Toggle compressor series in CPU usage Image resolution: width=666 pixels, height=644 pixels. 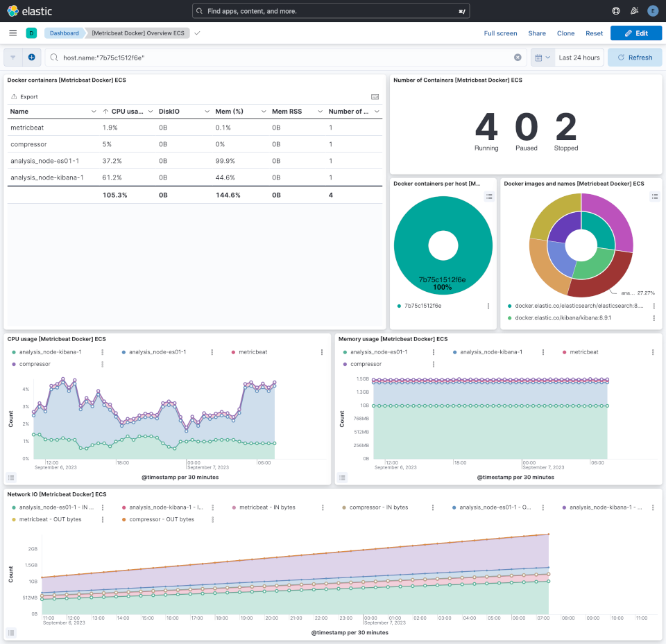pyautogui.click(x=35, y=364)
